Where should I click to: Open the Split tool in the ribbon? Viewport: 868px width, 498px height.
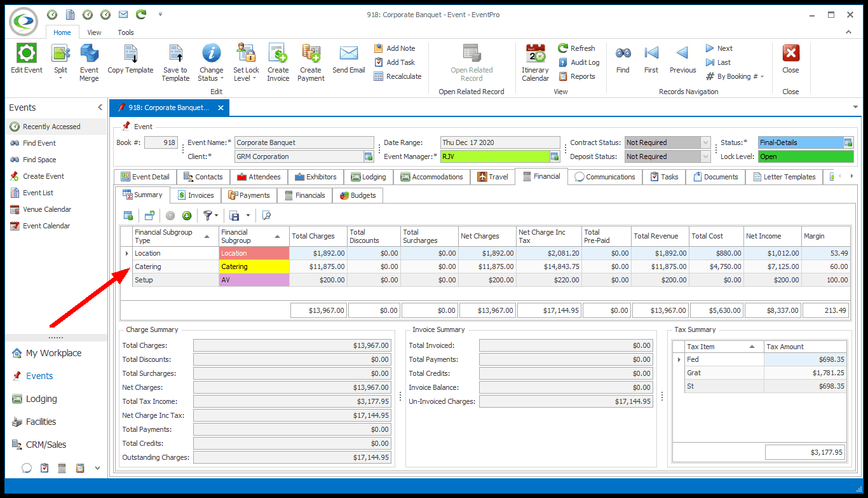click(60, 62)
